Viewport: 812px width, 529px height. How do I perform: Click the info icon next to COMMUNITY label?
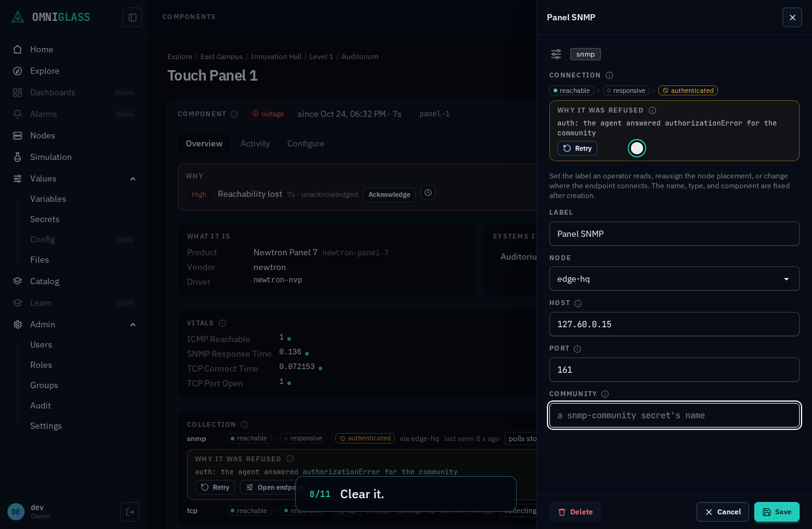tap(605, 394)
